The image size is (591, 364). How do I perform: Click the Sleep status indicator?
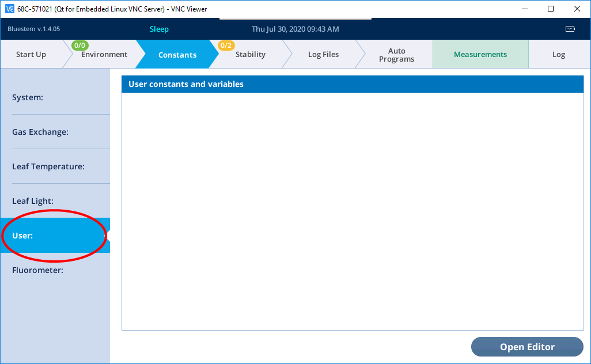159,29
